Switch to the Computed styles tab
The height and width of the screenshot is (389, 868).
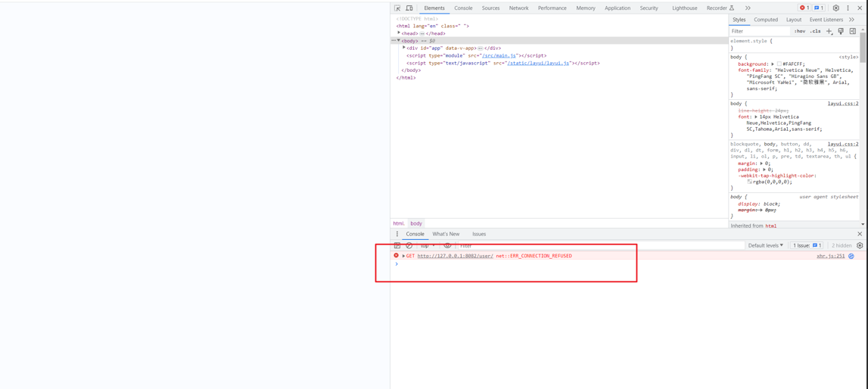click(x=766, y=20)
